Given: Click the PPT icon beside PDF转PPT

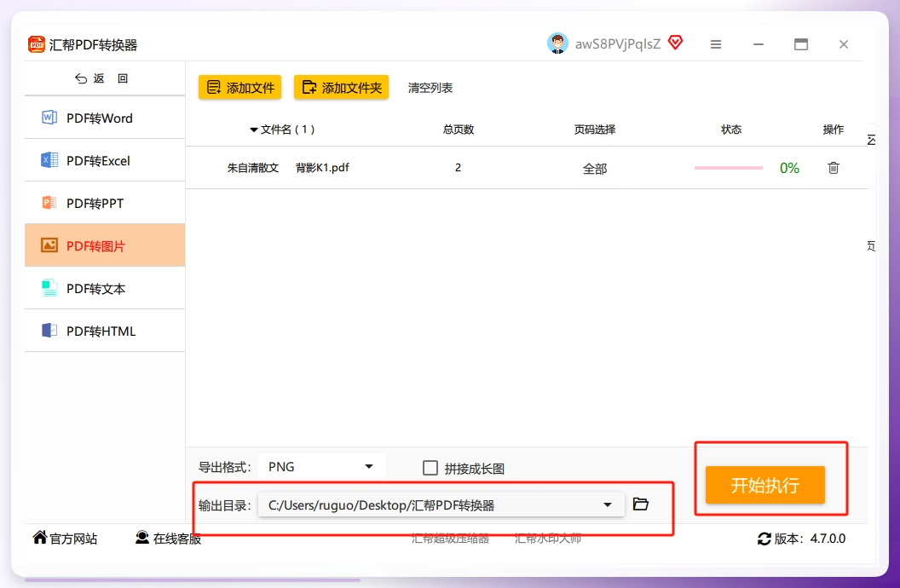Looking at the screenshot, I should pyautogui.click(x=49, y=203).
